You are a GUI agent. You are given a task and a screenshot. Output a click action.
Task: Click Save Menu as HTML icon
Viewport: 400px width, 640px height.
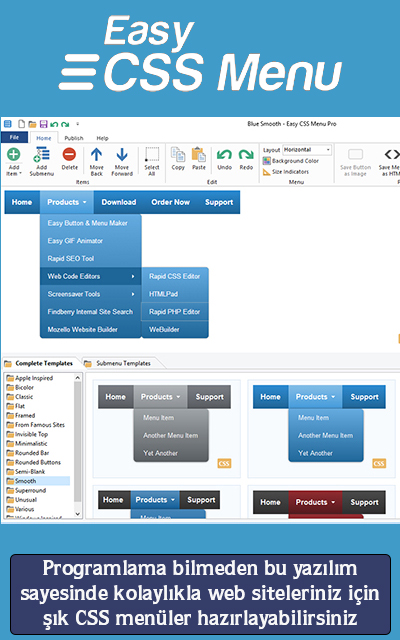click(391, 154)
